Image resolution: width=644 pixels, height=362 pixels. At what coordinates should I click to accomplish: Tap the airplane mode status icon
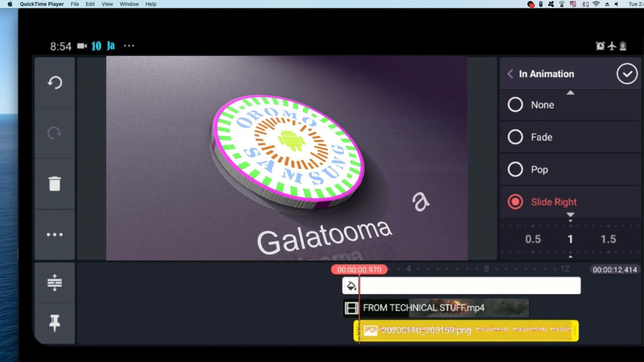612,46
